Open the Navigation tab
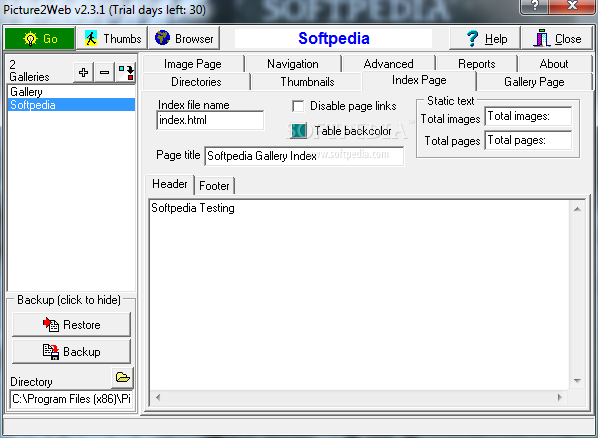The width and height of the screenshot is (598, 438). tap(293, 64)
